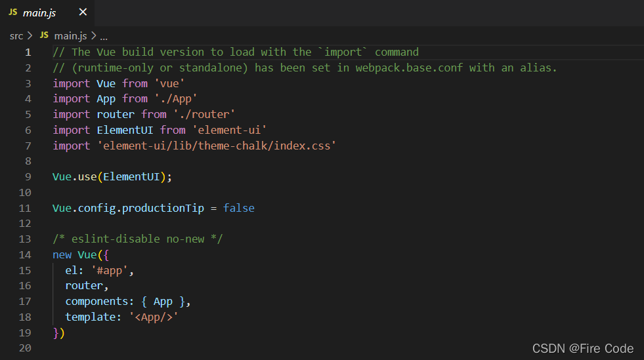Image resolution: width=644 pixels, height=360 pixels.
Task: Click ElementUI identifier on line 6
Action: [125, 130]
